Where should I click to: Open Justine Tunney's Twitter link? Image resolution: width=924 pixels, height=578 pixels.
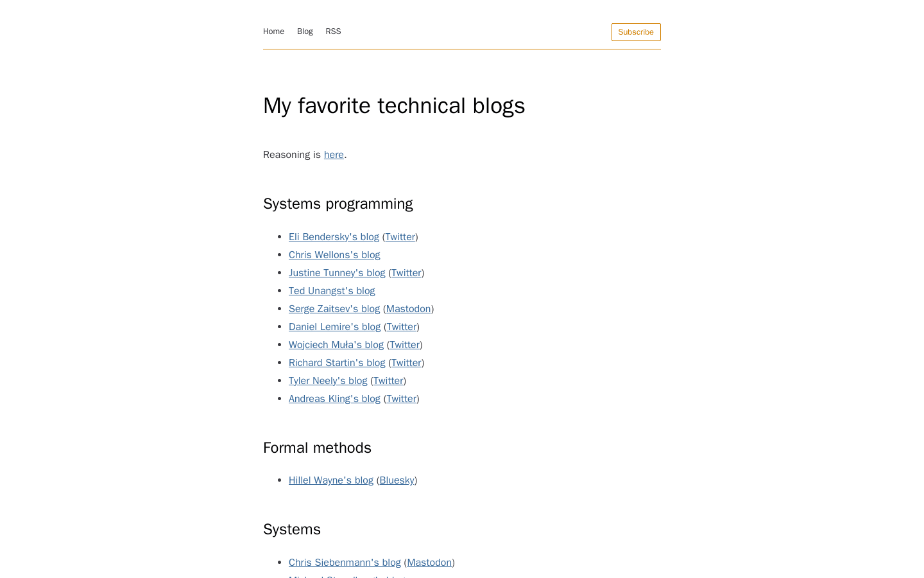click(x=406, y=273)
